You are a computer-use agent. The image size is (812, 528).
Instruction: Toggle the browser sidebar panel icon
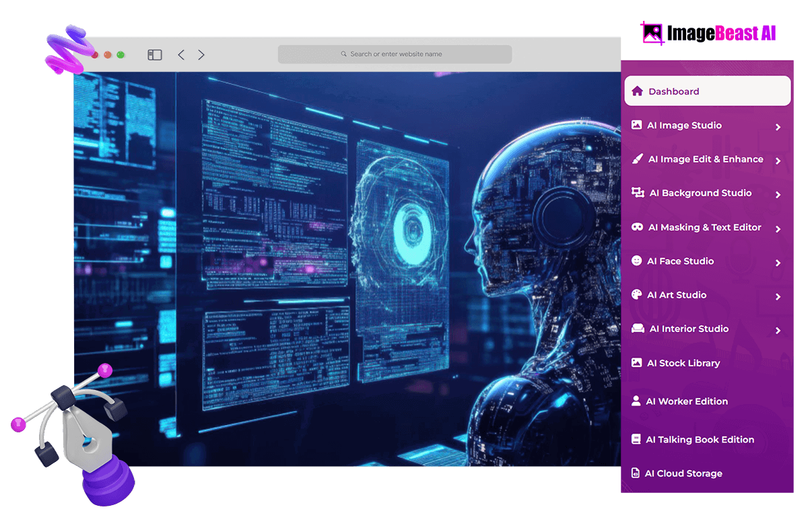click(x=155, y=55)
